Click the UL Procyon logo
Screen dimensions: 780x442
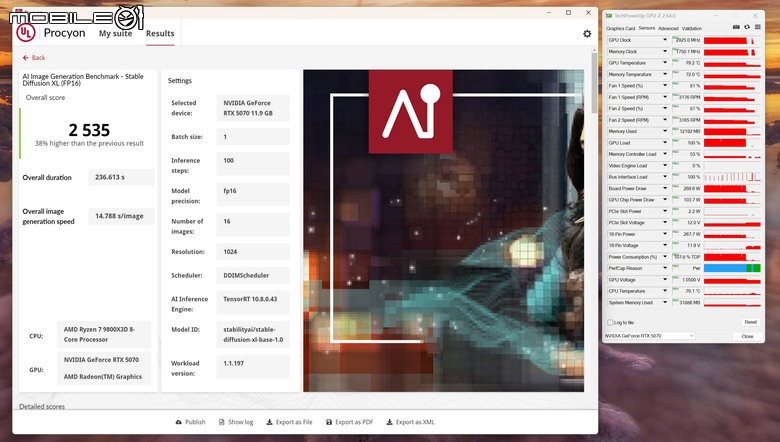tap(26, 33)
